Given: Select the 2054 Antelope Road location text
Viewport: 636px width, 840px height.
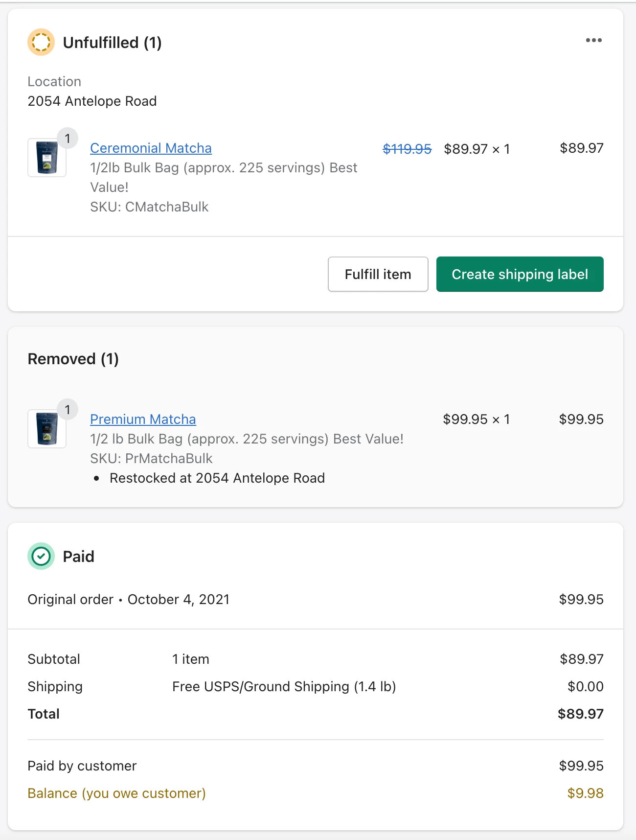Looking at the screenshot, I should click(x=92, y=101).
